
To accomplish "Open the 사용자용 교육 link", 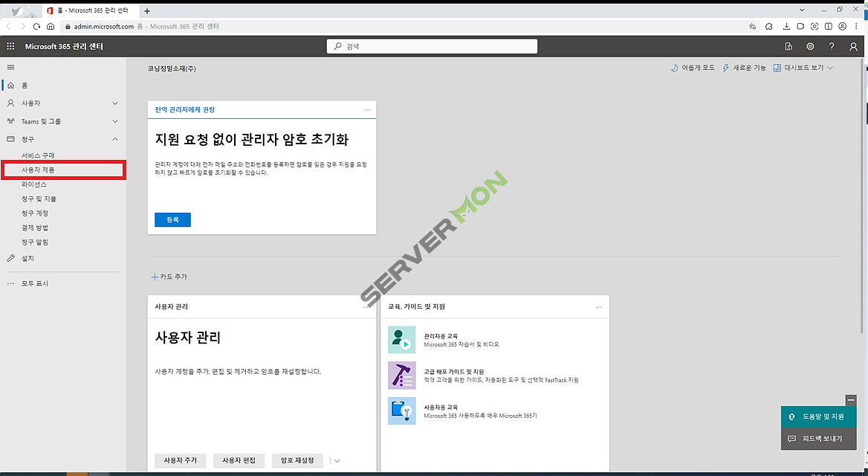I will click(x=441, y=407).
